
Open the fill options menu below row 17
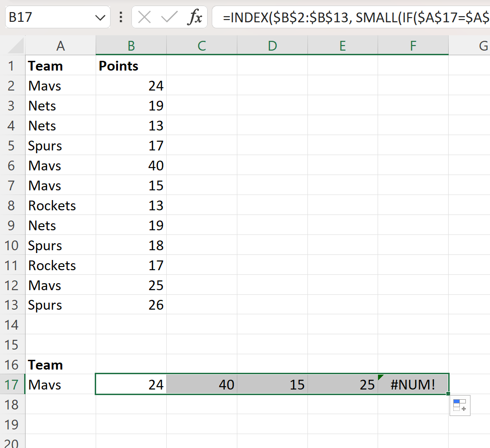click(x=460, y=405)
